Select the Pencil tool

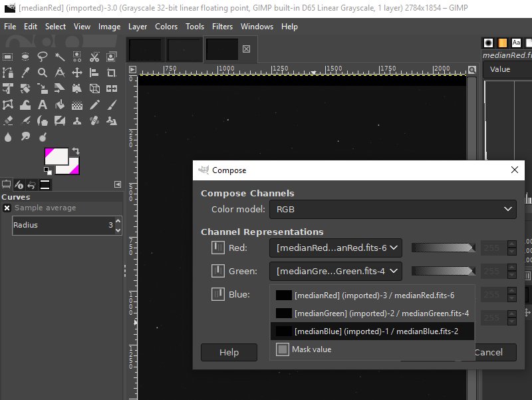[94, 104]
